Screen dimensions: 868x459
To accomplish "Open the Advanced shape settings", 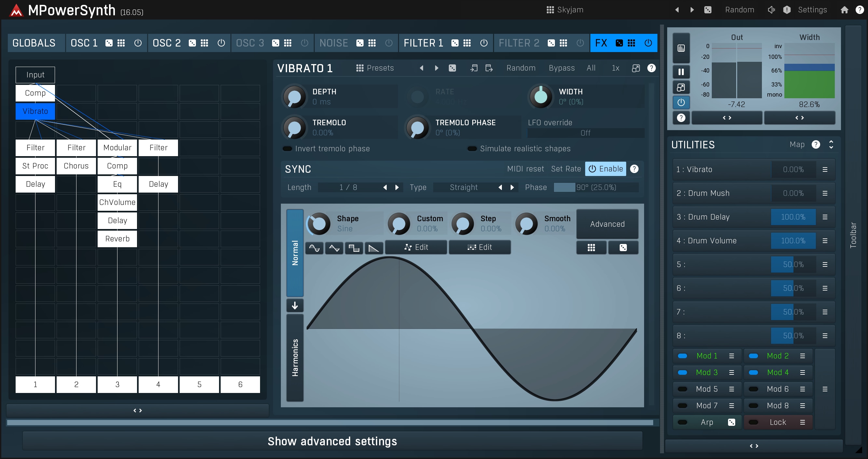I will coord(607,224).
